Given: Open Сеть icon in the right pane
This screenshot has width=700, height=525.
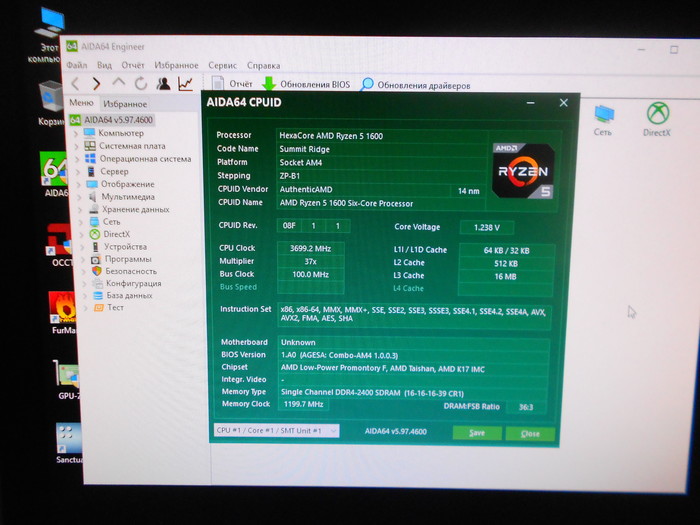Looking at the screenshot, I should click(x=603, y=118).
